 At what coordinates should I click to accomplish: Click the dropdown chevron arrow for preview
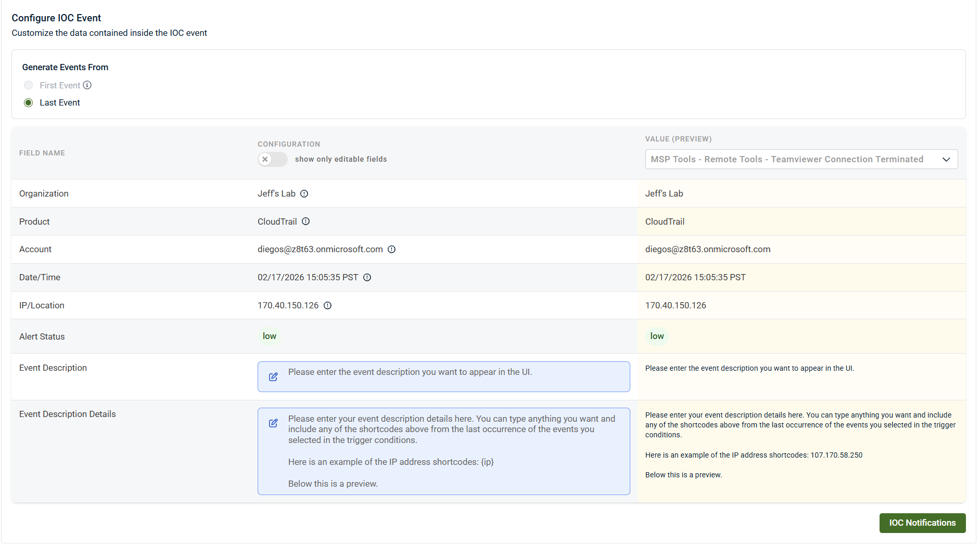(946, 160)
